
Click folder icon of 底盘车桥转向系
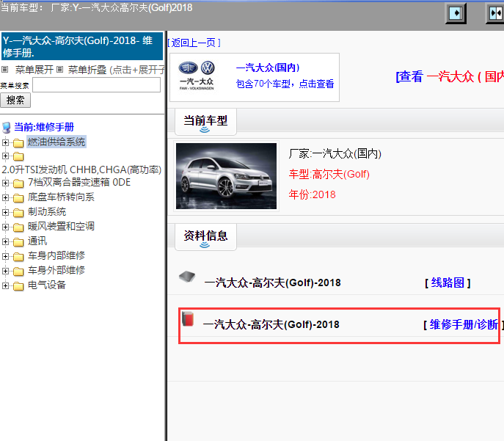pyautogui.click(x=18, y=198)
